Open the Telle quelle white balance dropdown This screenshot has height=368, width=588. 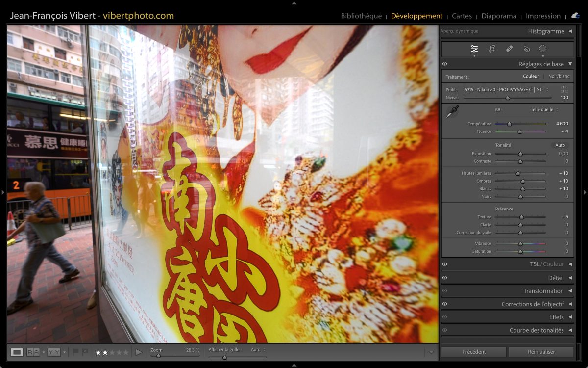click(x=544, y=110)
